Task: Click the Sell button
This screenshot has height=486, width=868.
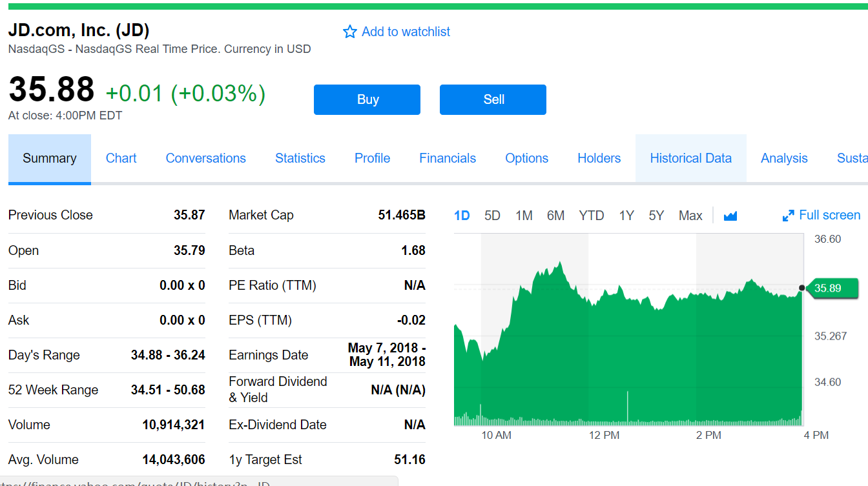Action: point(493,99)
